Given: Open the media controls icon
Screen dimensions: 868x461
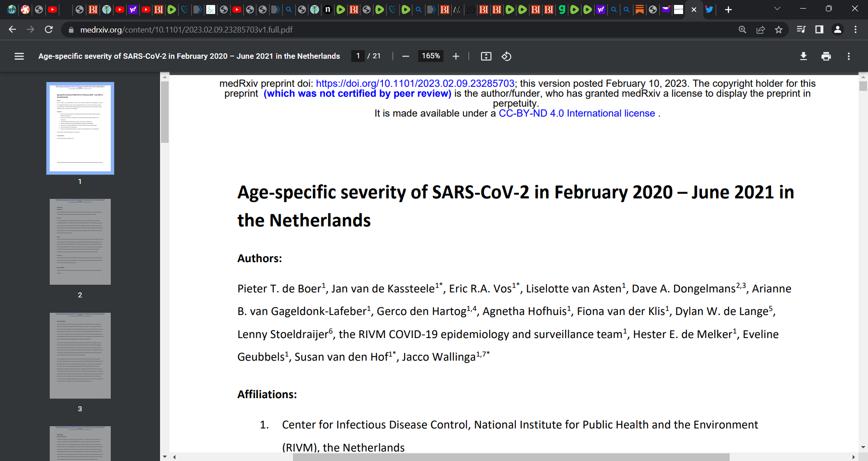Looking at the screenshot, I should coord(801,29).
